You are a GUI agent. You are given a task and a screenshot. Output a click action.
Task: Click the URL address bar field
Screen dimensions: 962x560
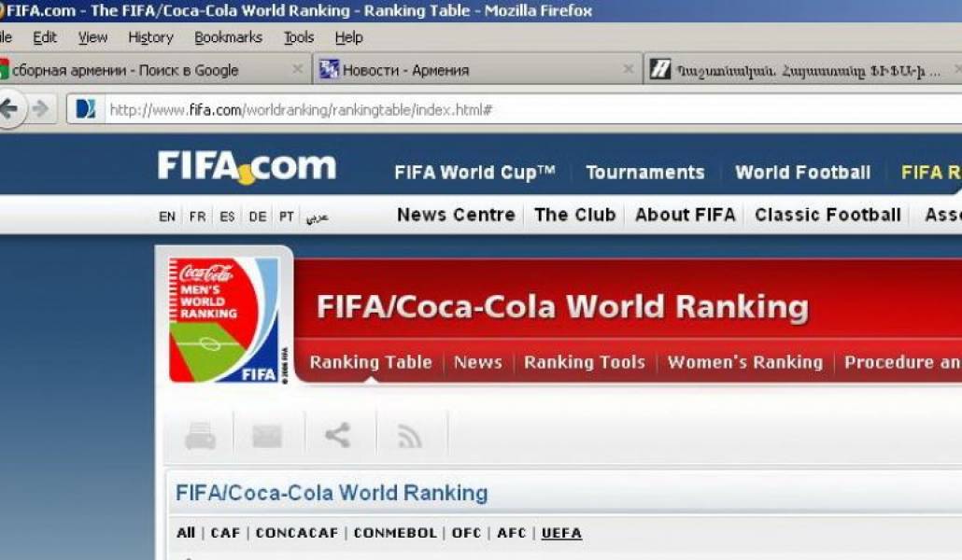click(523, 110)
